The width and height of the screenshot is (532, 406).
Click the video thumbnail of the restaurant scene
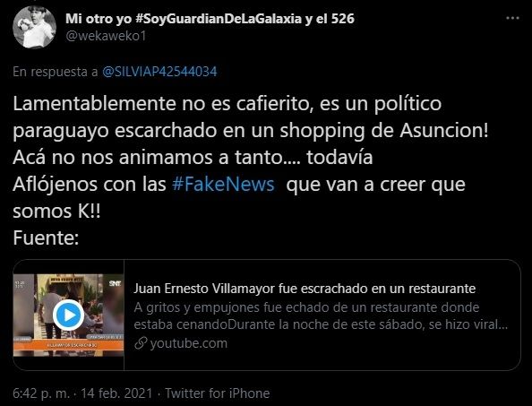coord(69,315)
